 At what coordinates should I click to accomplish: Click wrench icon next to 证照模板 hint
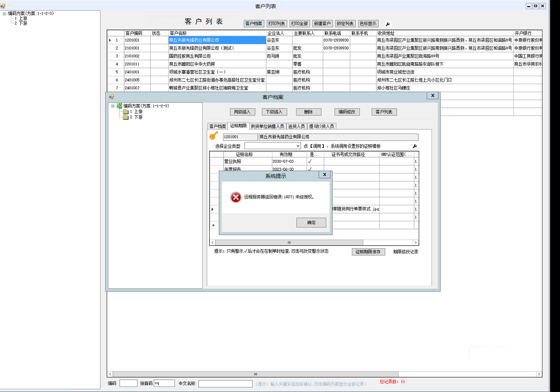click(x=414, y=146)
